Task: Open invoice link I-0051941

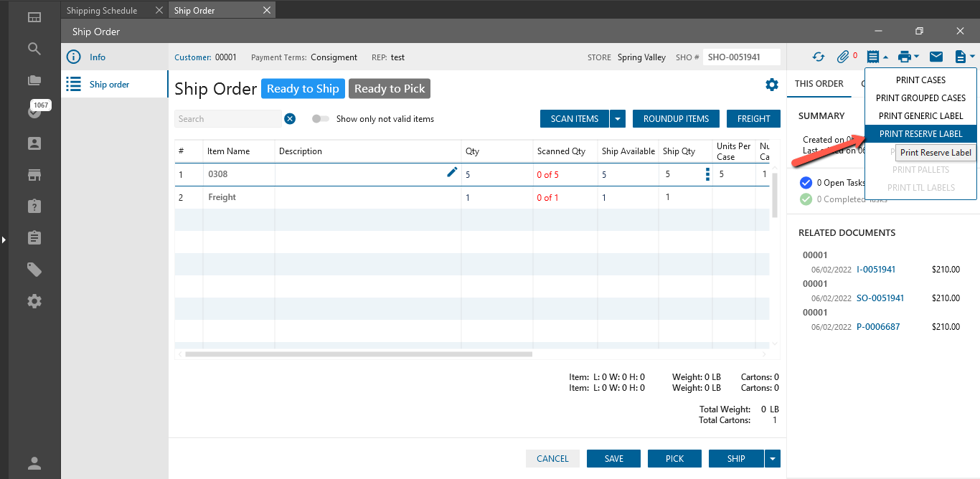Action: (876, 270)
